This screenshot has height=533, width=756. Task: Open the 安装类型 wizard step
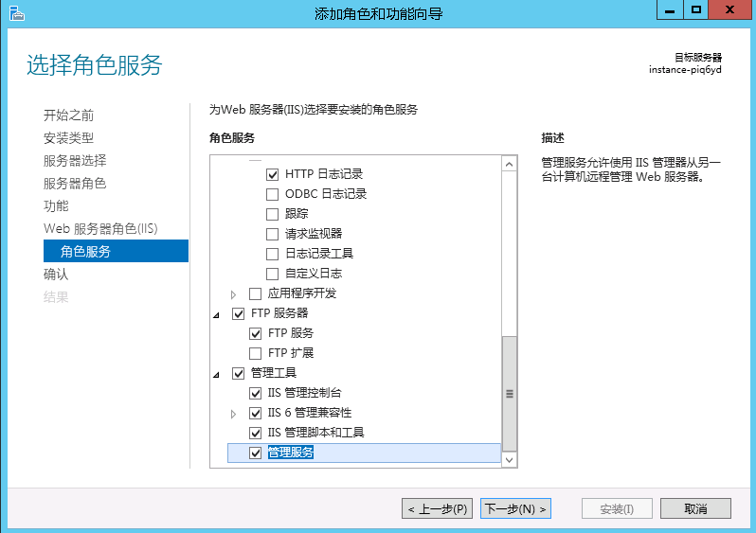[x=68, y=138]
